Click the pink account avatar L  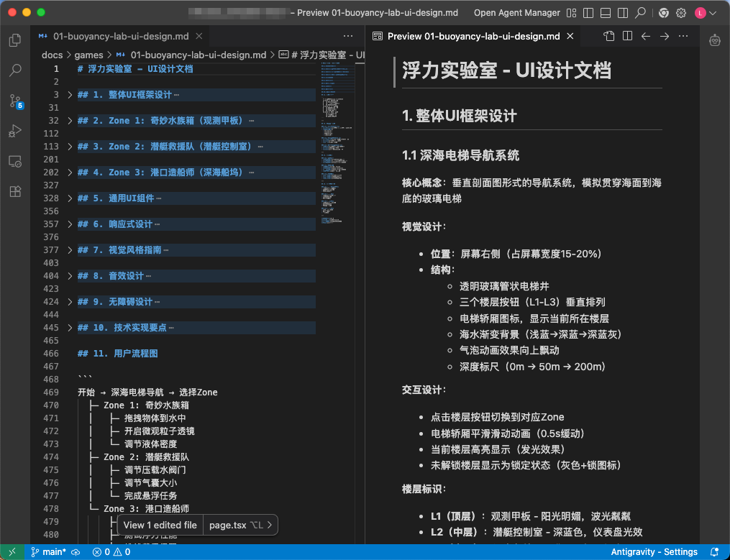point(701,13)
